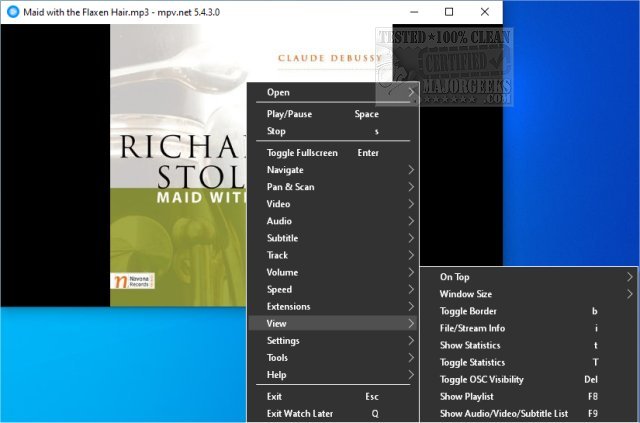The image size is (640, 423).
Task: Maximize the mpv.net window
Action: click(449, 12)
